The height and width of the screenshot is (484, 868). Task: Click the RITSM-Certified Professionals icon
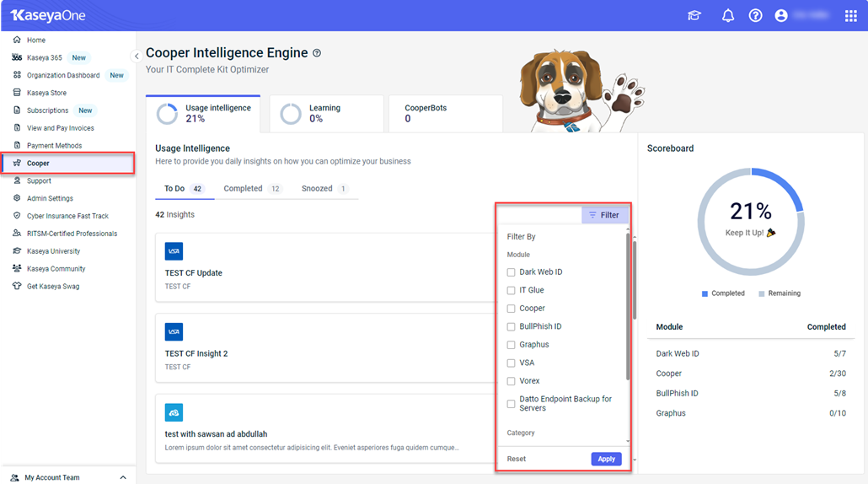17,233
